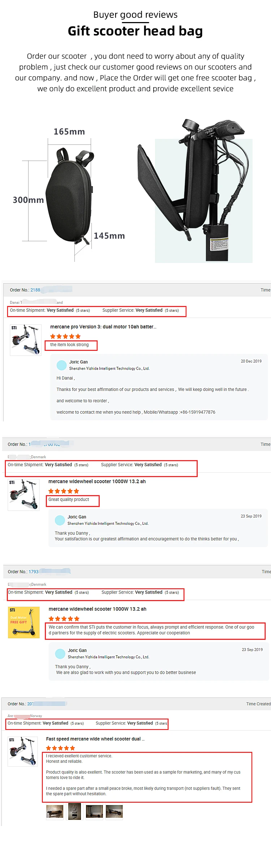The image size is (271, 868).
Task: Open the fourth review photo thumbnail
Action: click(x=114, y=811)
